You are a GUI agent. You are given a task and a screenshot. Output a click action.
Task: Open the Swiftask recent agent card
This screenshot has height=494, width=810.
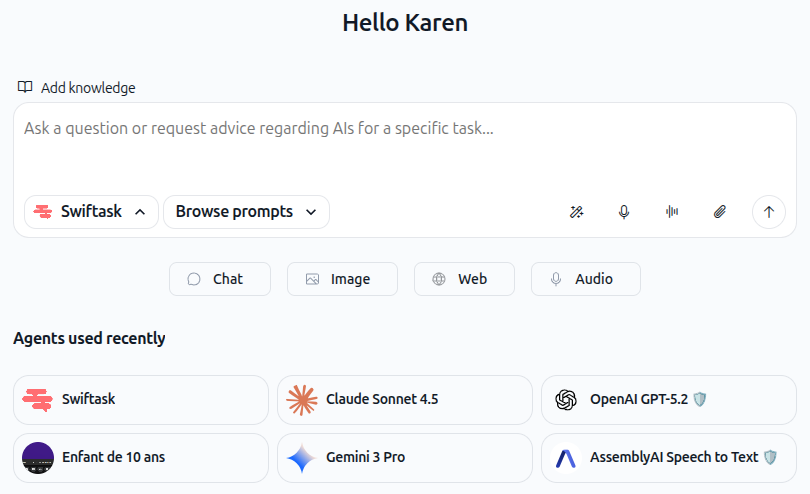click(141, 400)
